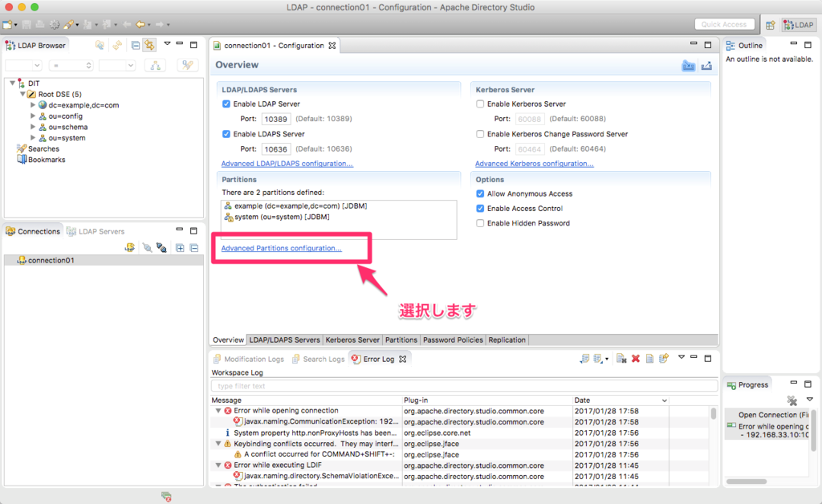Click the LDAP perspective button
Image resolution: width=822 pixels, height=504 pixels.
[799, 25]
